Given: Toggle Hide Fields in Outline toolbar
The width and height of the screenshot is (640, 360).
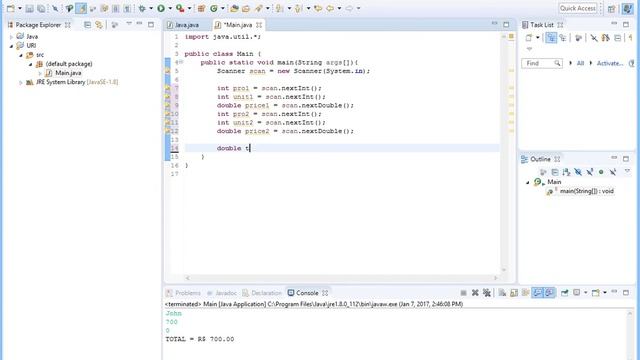Looking at the screenshot, I should click(x=578, y=172).
